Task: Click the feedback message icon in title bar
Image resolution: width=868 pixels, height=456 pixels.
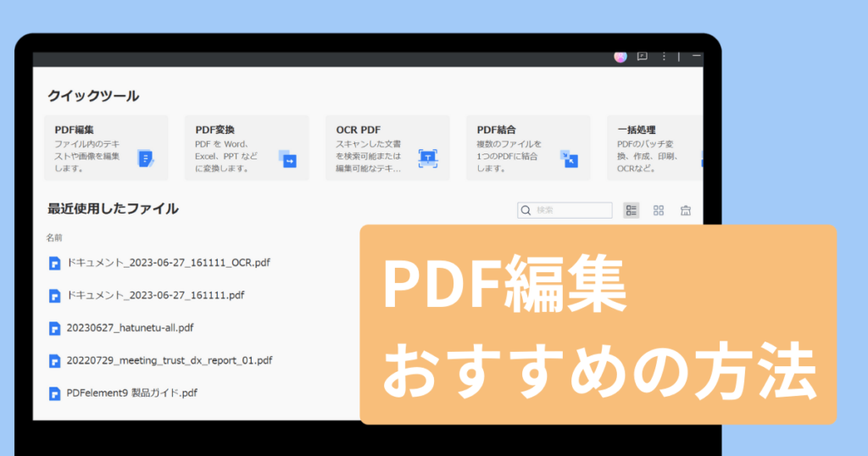Action: (642, 56)
